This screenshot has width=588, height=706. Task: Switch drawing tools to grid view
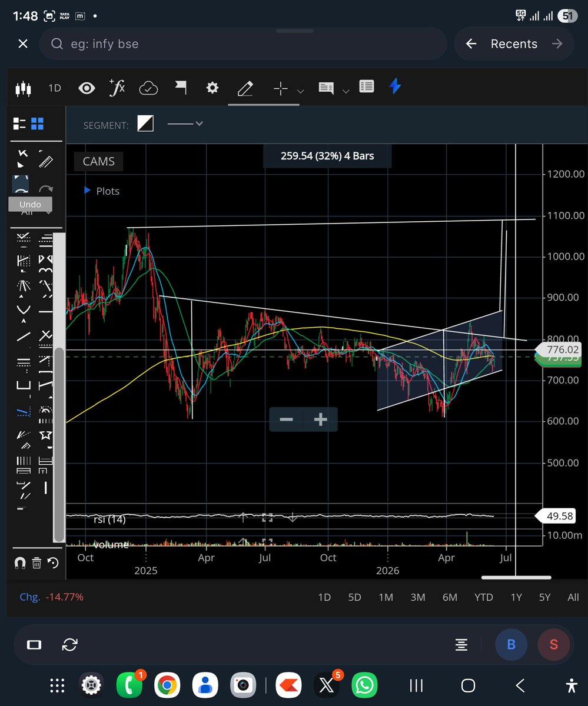38,124
